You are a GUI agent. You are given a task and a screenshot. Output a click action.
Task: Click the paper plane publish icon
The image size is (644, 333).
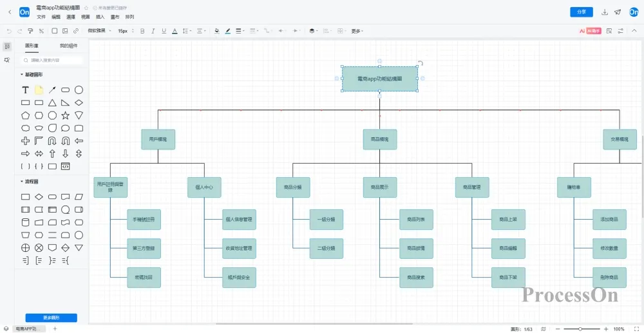click(618, 12)
